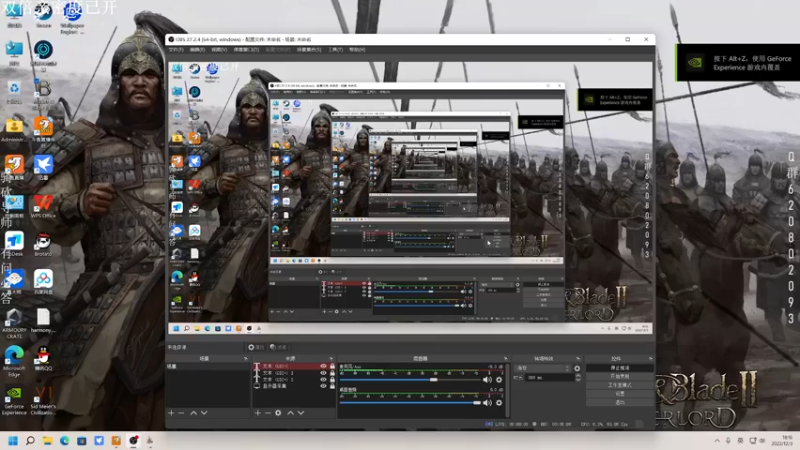Open Tencent QQ desktop shortcut
The width and height of the screenshot is (800, 450).
[43, 358]
